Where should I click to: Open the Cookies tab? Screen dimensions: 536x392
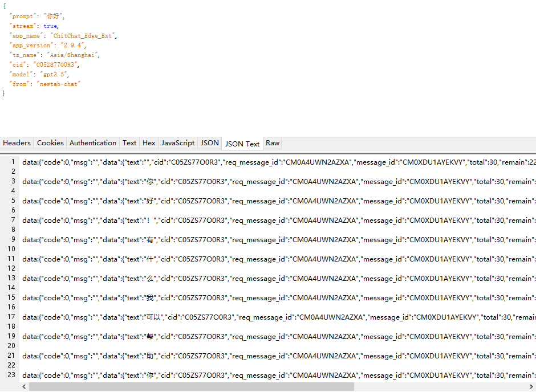coord(50,143)
